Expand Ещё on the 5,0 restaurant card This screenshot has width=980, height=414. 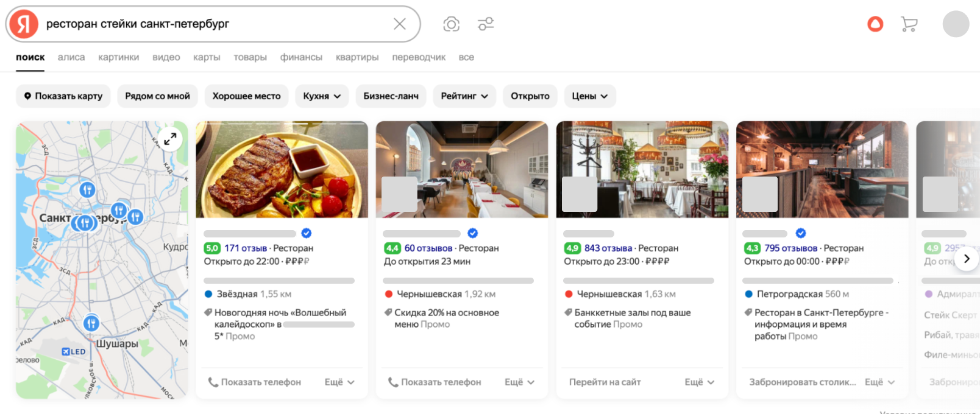[x=339, y=382]
